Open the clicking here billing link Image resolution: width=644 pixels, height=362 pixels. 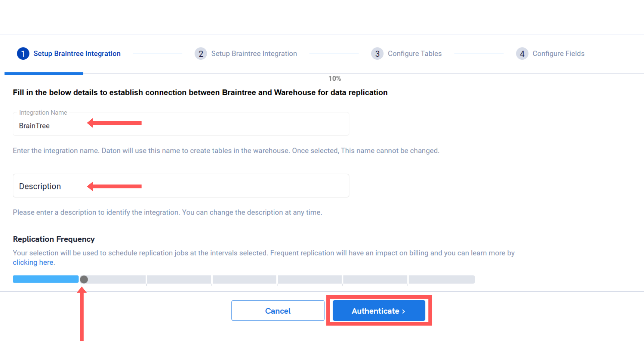[x=33, y=262]
